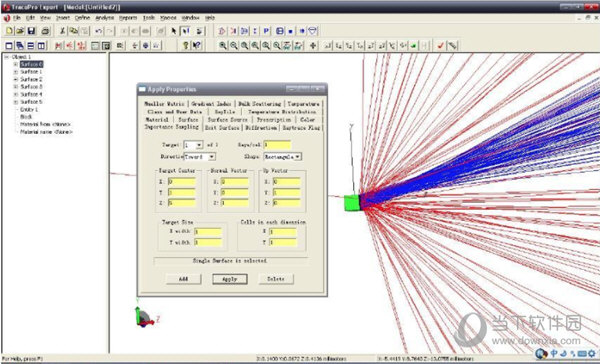Select the black arrow pointer tool
Image resolution: width=600 pixels, height=364 pixels.
tap(174, 31)
